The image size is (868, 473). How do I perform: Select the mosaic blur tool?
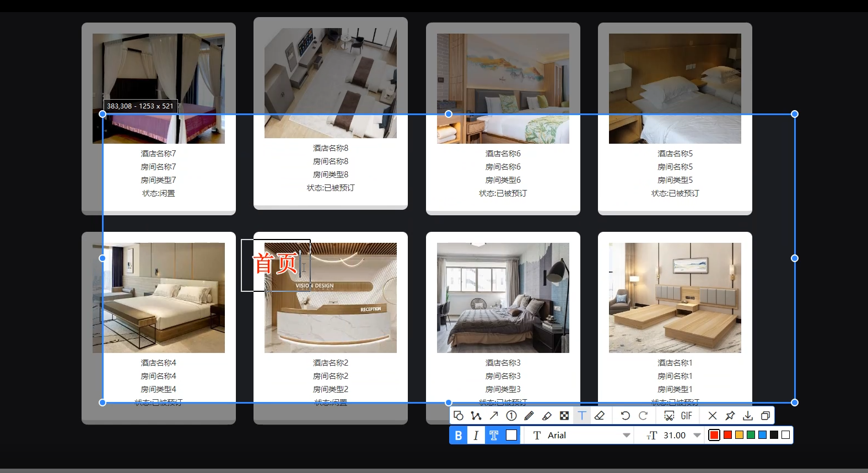click(564, 416)
